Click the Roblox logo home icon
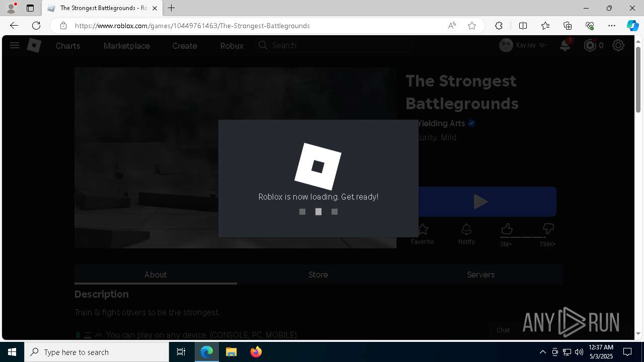 point(34,46)
